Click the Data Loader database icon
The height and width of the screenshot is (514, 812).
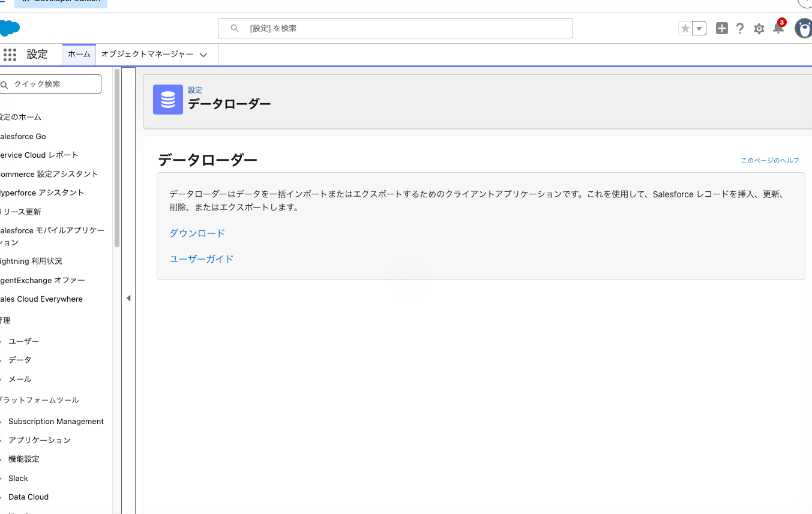pos(168,100)
